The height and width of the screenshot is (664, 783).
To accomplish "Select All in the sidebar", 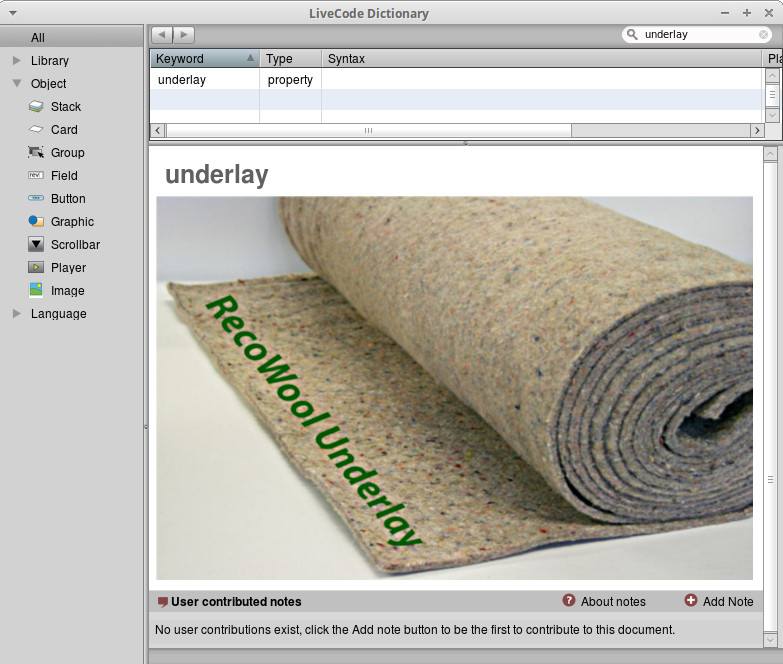I will click(38, 38).
